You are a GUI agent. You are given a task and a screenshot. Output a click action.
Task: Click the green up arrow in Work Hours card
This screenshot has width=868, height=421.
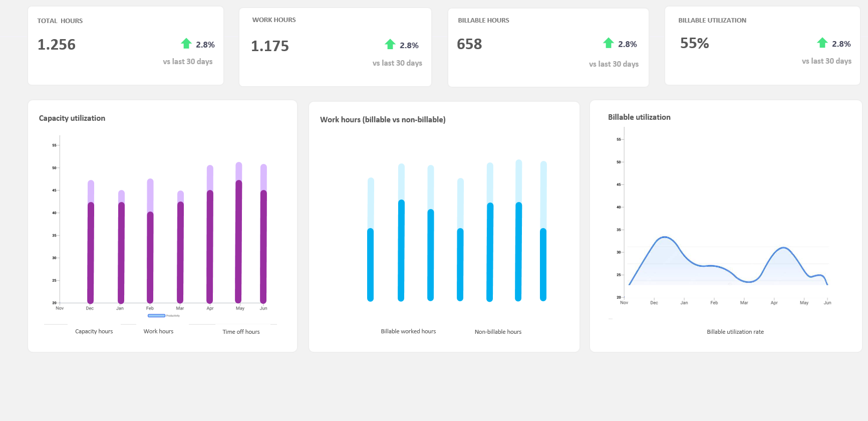(390, 44)
